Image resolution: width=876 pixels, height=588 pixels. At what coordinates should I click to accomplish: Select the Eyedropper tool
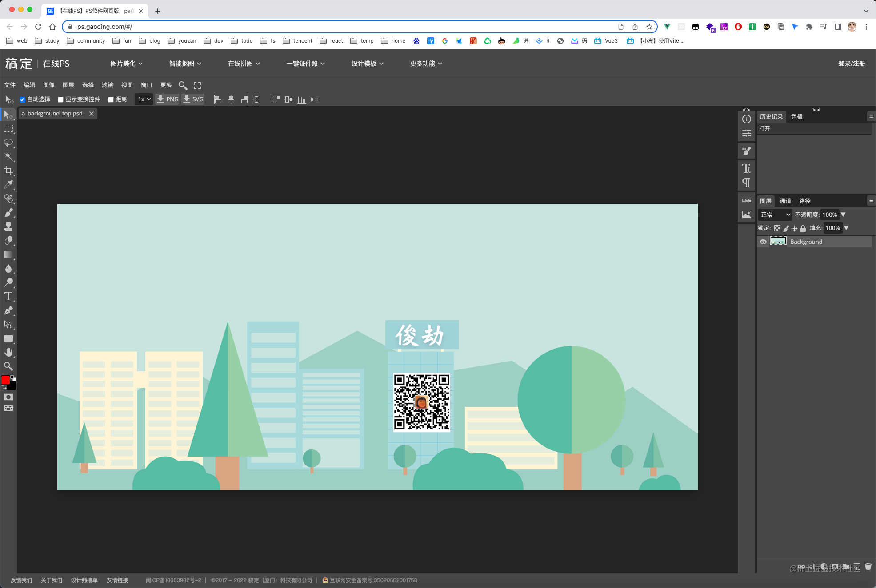tap(8, 185)
